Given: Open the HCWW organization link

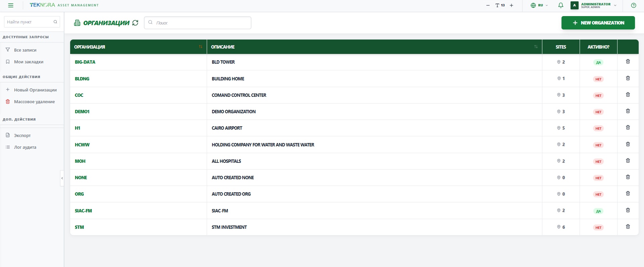Looking at the screenshot, I should (82, 145).
